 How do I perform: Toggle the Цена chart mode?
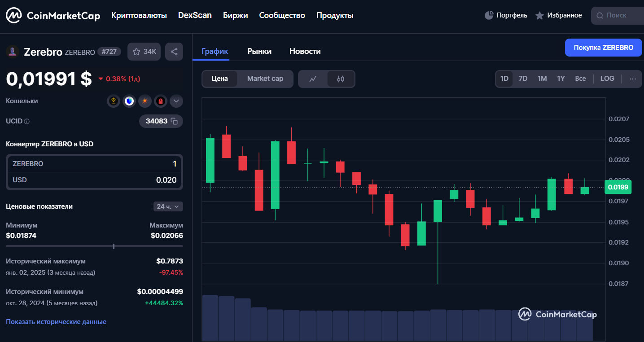point(220,79)
